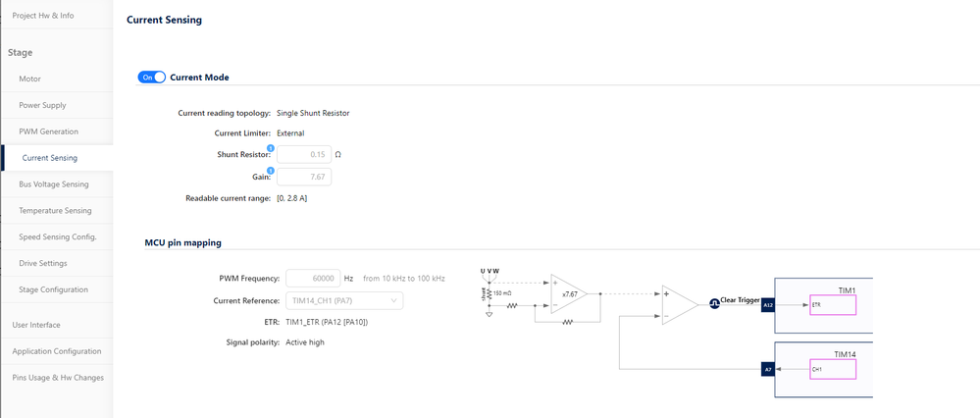Select Temperature Sensing in sidebar
Image resolution: width=980 pixels, height=418 pixels.
pos(55,211)
